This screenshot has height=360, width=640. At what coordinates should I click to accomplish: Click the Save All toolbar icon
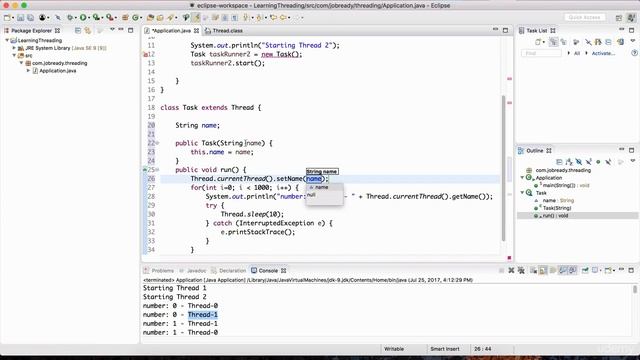click(30, 18)
